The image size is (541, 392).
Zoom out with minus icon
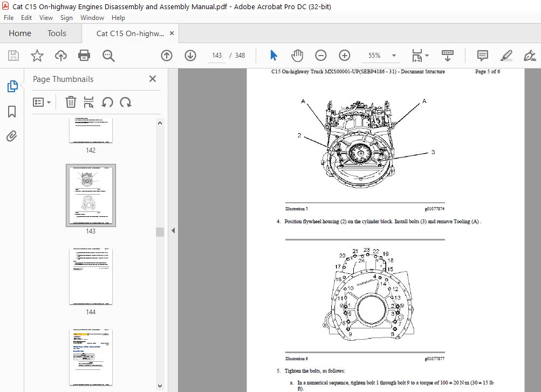(321, 56)
